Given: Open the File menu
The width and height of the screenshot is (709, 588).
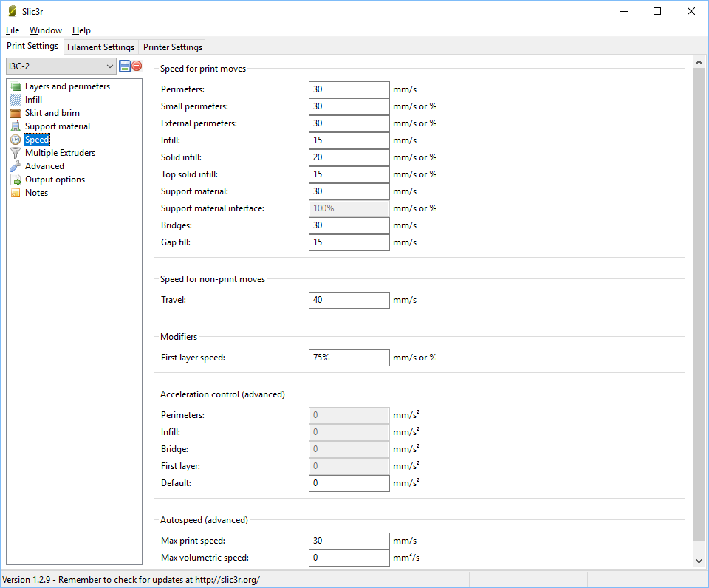Looking at the screenshot, I should tap(13, 30).
